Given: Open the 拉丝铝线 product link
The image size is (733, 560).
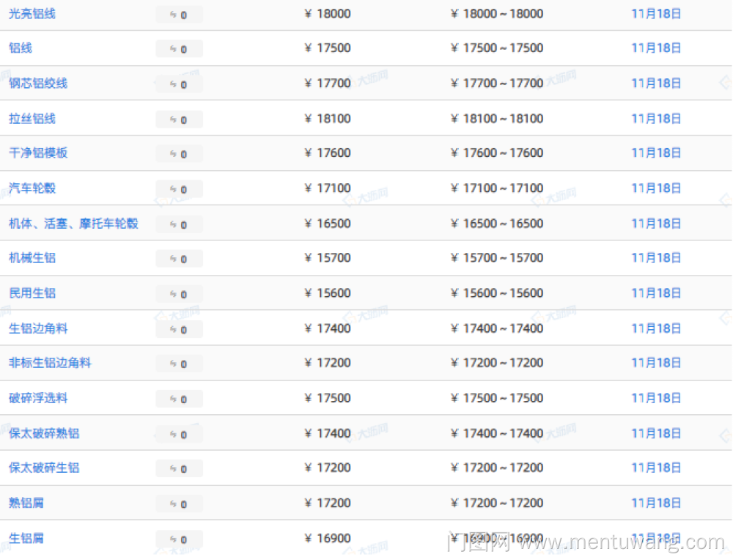Looking at the screenshot, I should pyautogui.click(x=32, y=119).
